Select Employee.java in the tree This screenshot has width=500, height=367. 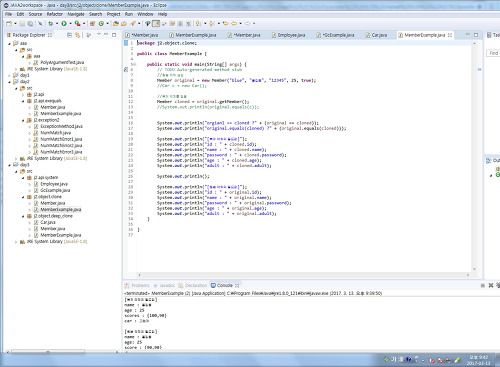[54, 184]
